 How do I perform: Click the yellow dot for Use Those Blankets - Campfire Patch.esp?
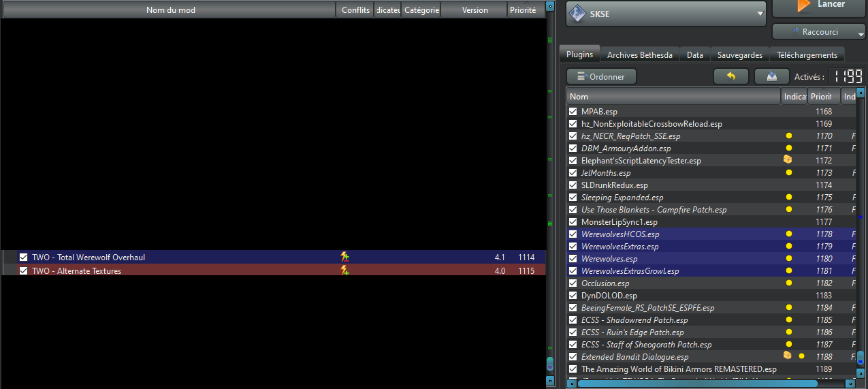coord(789,210)
